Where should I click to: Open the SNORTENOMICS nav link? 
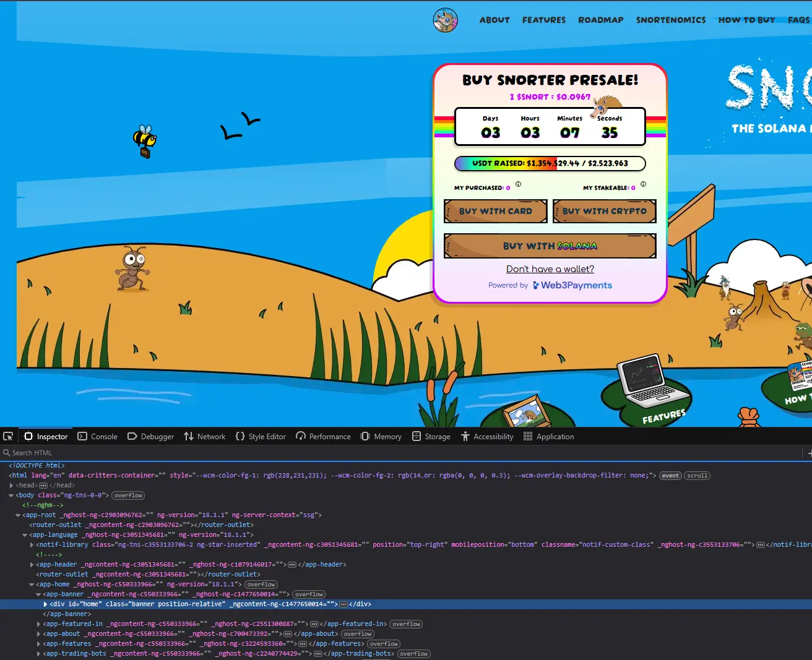(671, 20)
